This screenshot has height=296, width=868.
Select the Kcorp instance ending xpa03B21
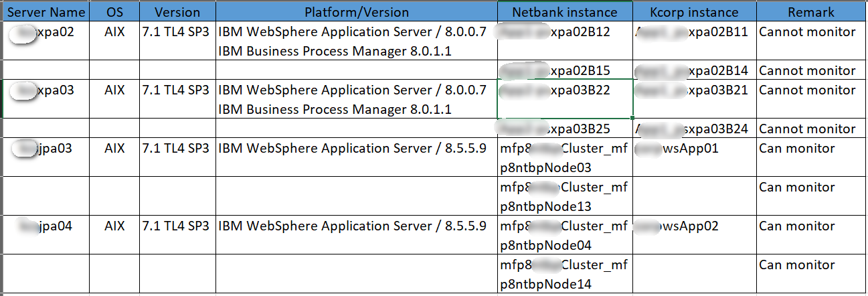coord(694,99)
